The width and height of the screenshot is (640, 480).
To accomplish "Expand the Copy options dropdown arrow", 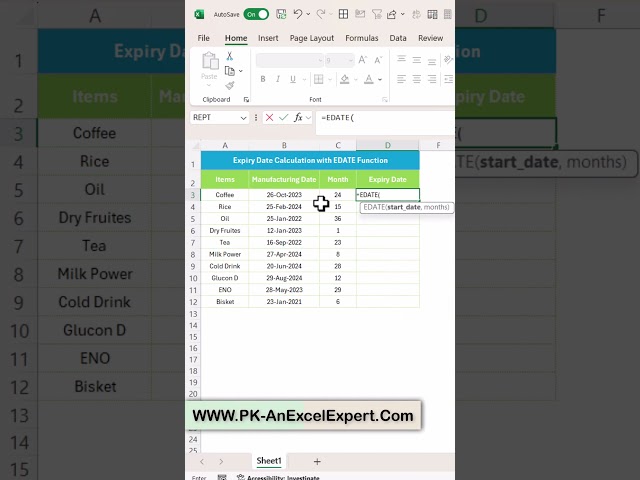I will coord(241,71).
